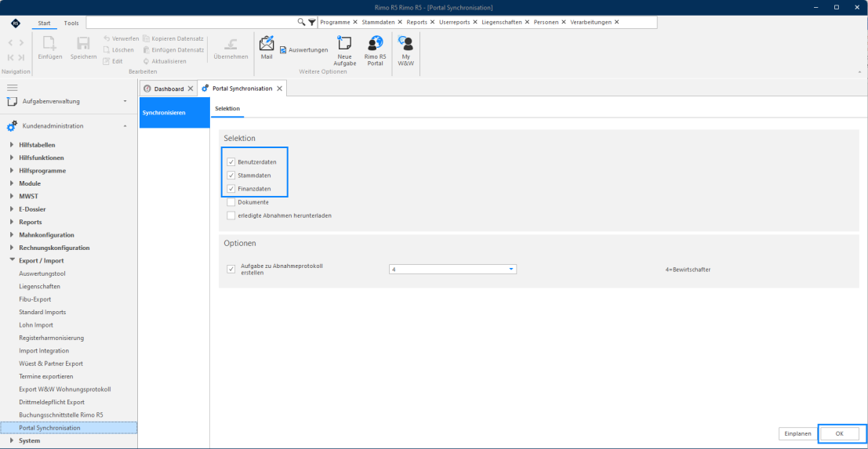Click the OK button
This screenshot has width=868, height=449.
tap(839, 433)
